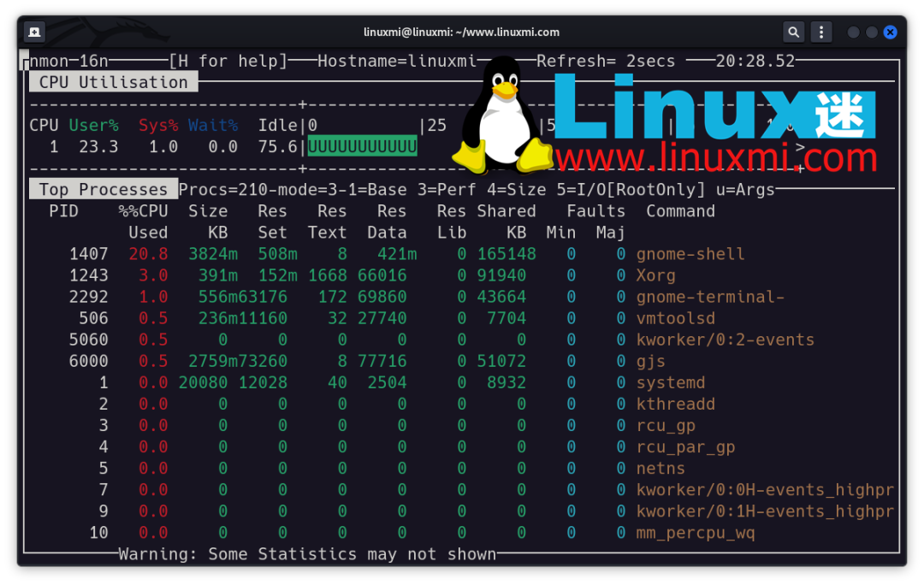Maximize the terminal window

click(x=872, y=32)
